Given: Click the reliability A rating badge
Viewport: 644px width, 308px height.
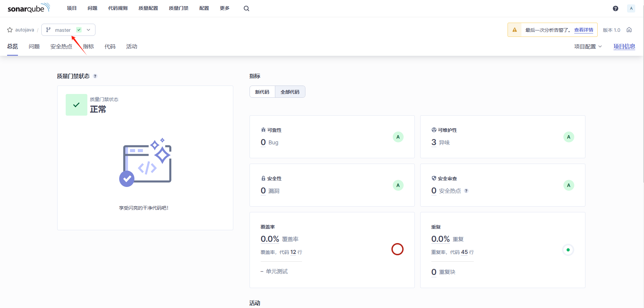Looking at the screenshot, I should click(398, 137).
